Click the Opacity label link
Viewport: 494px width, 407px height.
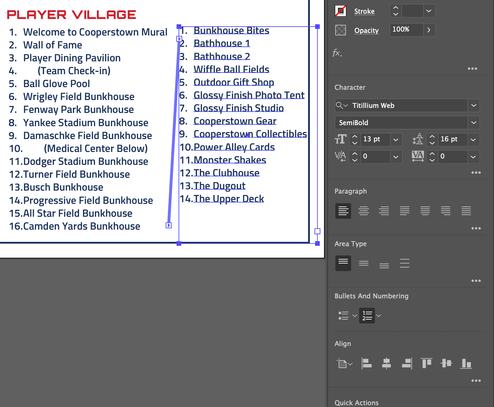(x=366, y=30)
